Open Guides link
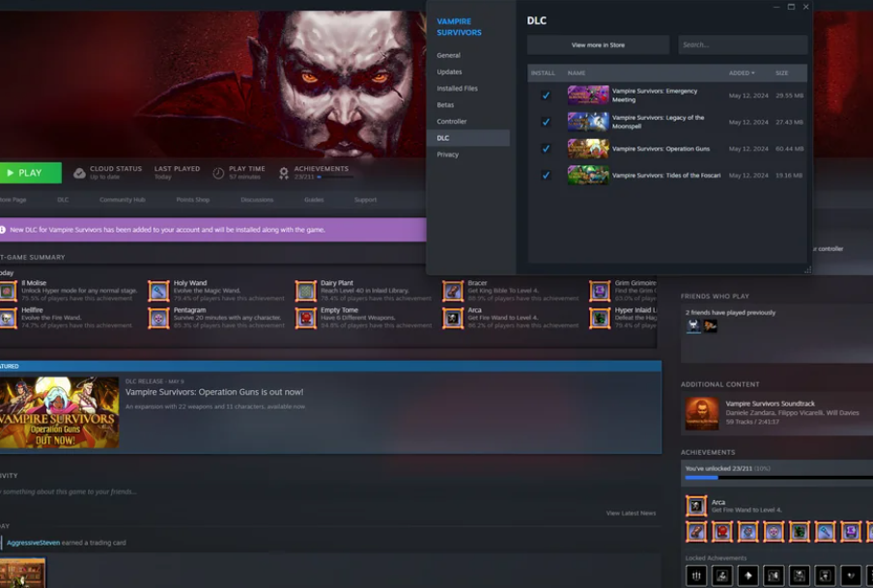The image size is (873, 588). click(314, 199)
